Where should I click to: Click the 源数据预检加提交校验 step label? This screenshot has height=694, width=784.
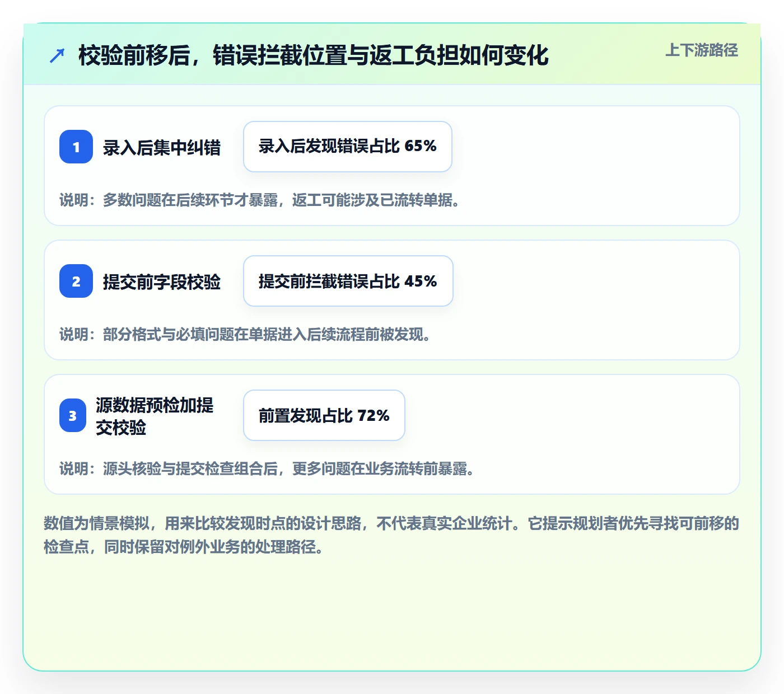tap(155, 416)
